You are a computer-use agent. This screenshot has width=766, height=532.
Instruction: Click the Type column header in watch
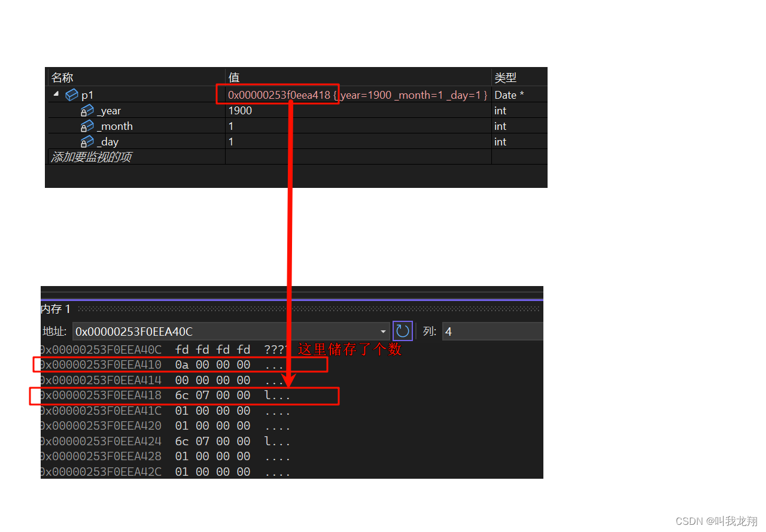pyautogui.click(x=519, y=77)
